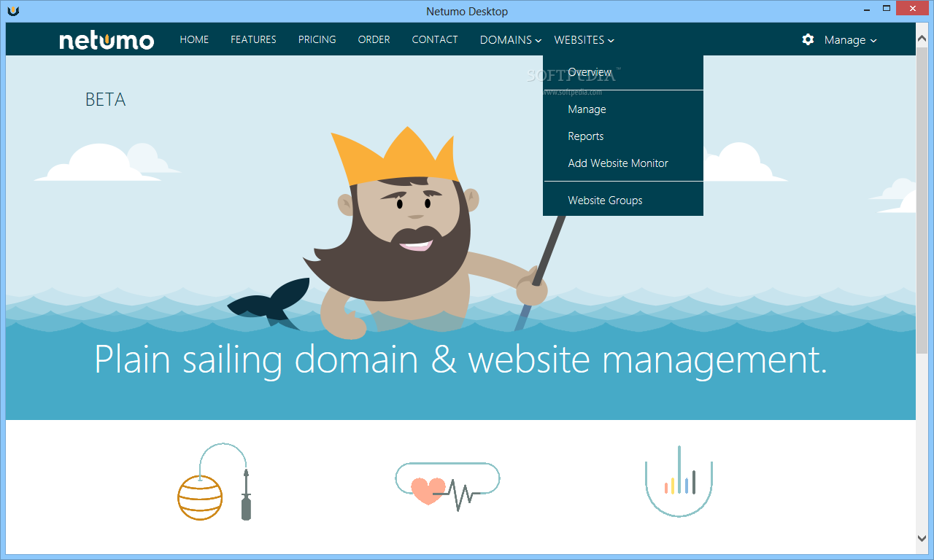Click the scrollbar down arrow
Screen dimensions: 934x560
[922, 538]
